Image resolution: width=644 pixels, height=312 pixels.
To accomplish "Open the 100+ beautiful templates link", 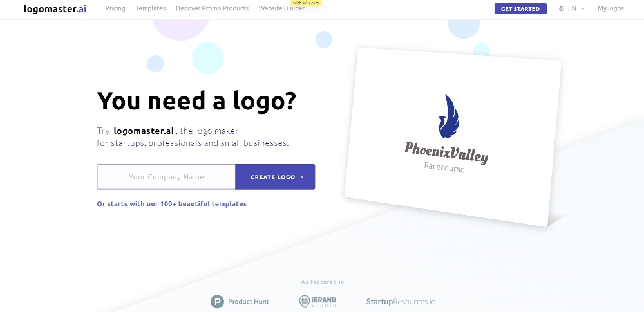I will coord(172,204).
